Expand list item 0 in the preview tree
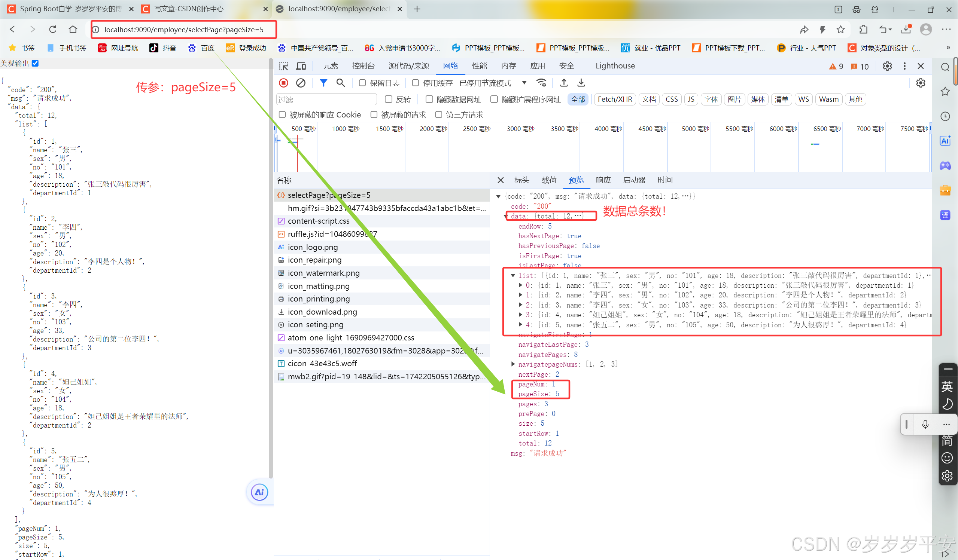The height and width of the screenshot is (560, 958). point(520,285)
